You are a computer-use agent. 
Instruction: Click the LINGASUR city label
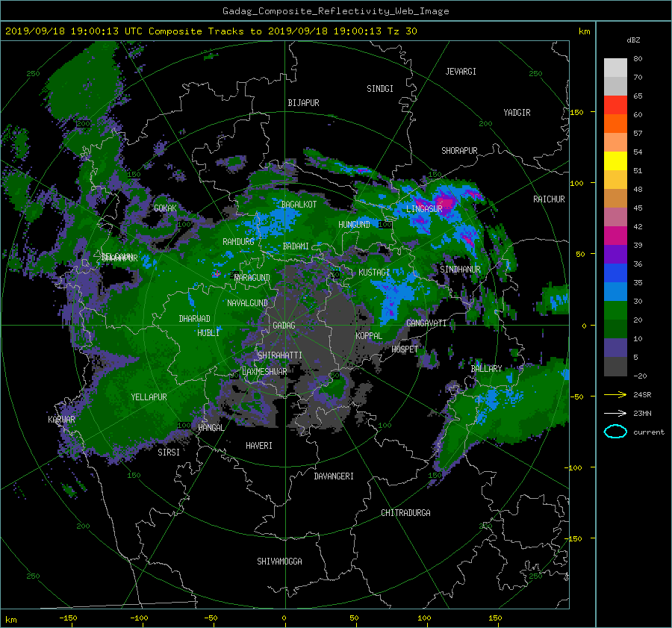pyautogui.click(x=424, y=209)
